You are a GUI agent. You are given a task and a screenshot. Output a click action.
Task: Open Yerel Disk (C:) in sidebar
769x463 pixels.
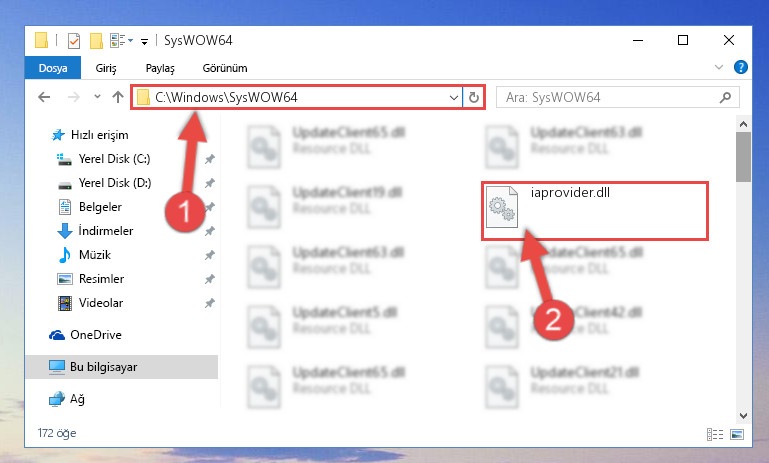(114, 159)
